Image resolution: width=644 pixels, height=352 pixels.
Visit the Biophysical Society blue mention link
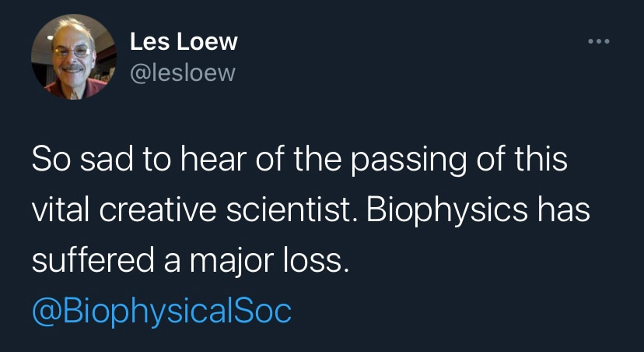(161, 312)
